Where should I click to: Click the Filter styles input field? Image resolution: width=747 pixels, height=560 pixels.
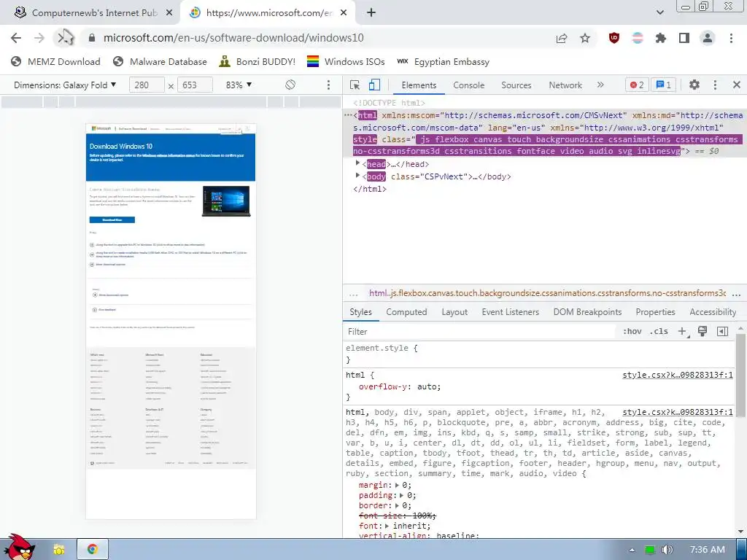point(479,332)
